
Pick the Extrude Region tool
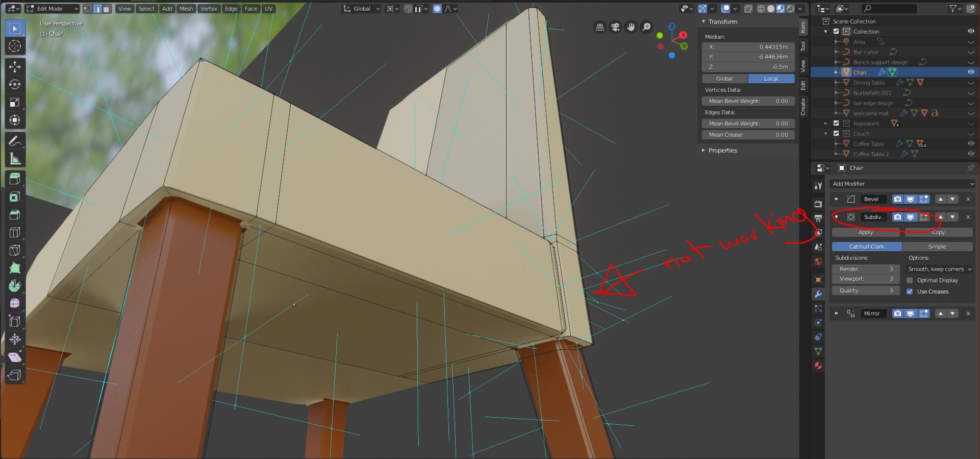point(15,179)
